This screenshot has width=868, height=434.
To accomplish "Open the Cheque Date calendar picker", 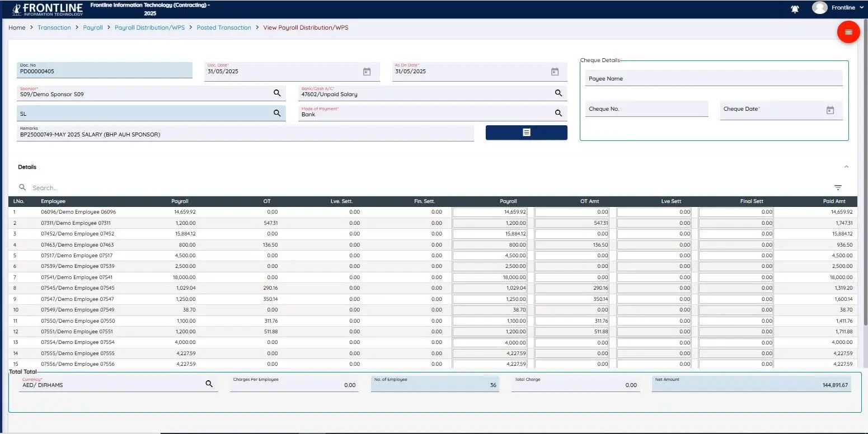I will pyautogui.click(x=830, y=110).
